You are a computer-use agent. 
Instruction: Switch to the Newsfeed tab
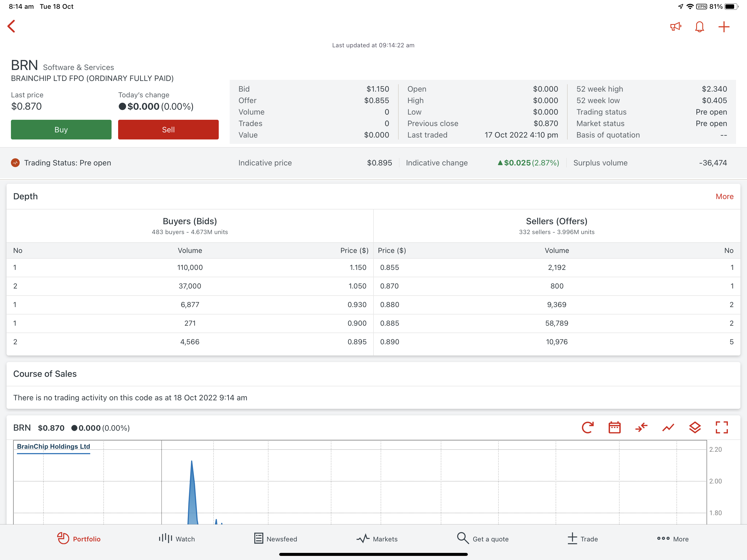coord(275,539)
